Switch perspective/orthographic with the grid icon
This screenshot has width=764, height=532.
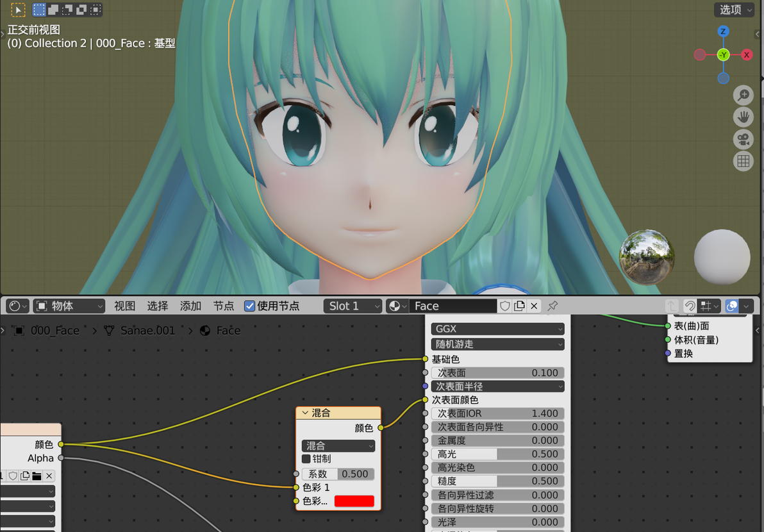click(743, 162)
